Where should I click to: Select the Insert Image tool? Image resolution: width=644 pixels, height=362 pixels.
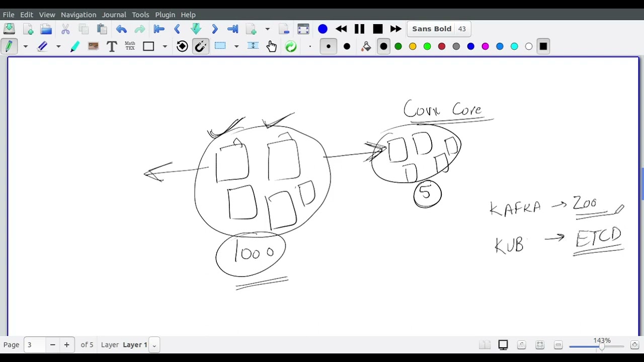(x=93, y=46)
